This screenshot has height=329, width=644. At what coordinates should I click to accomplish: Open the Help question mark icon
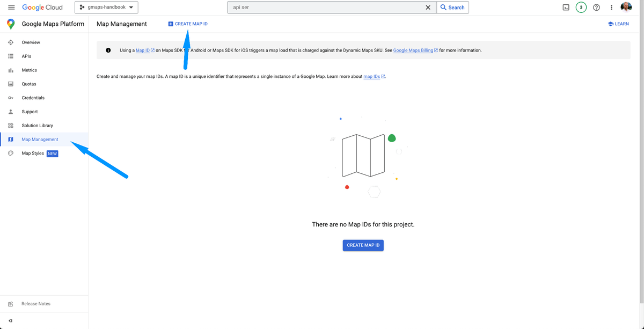pos(596,8)
